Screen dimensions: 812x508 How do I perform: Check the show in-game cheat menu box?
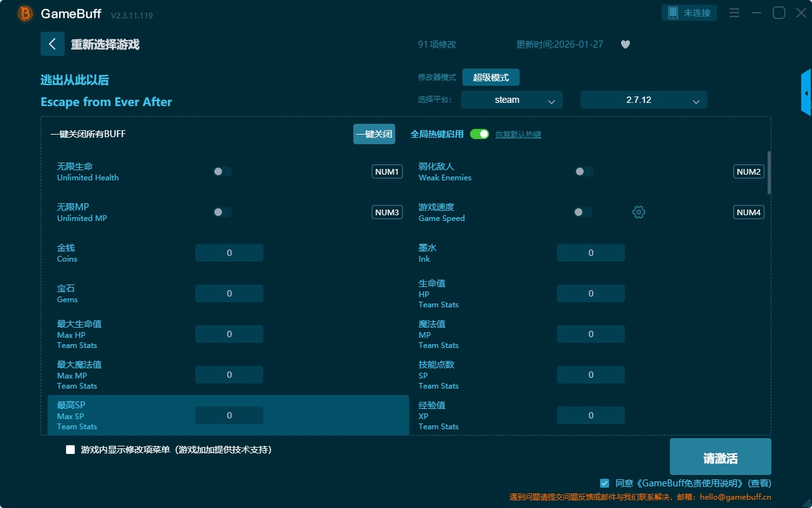tap(70, 450)
